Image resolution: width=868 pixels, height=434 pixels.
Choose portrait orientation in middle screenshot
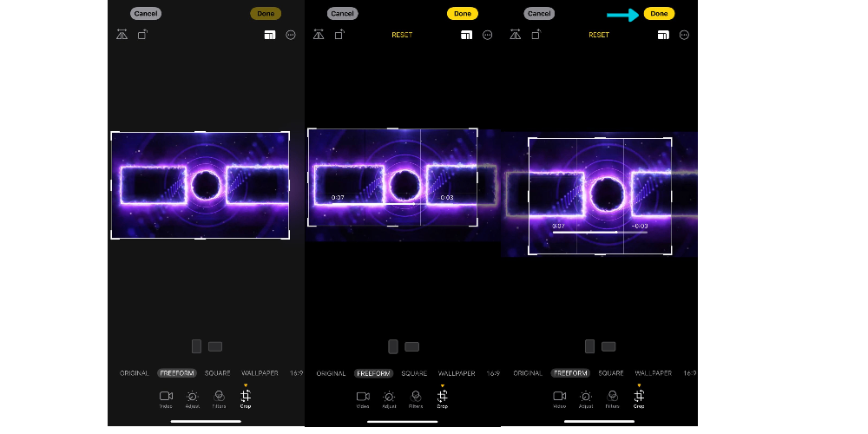tap(393, 346)
